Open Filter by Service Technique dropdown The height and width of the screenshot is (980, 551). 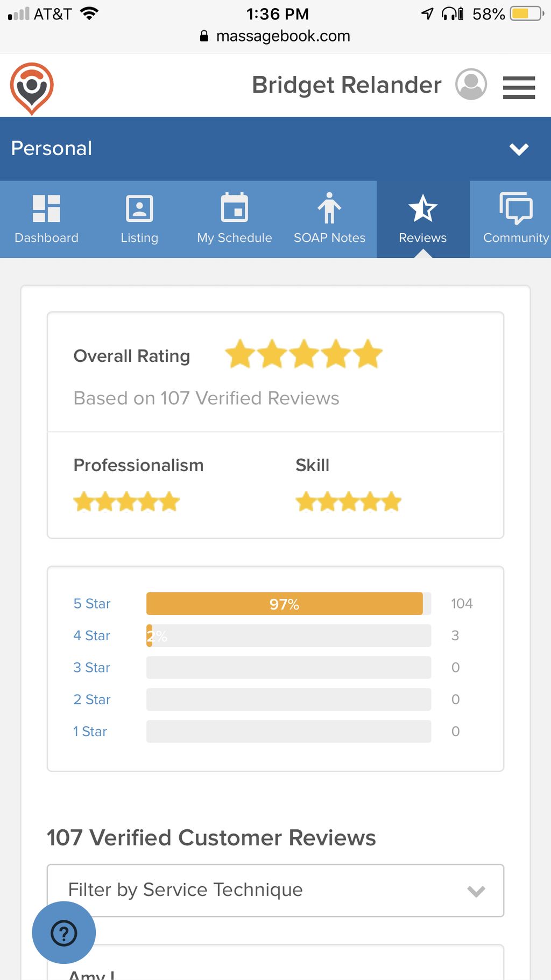coord(275,890)
